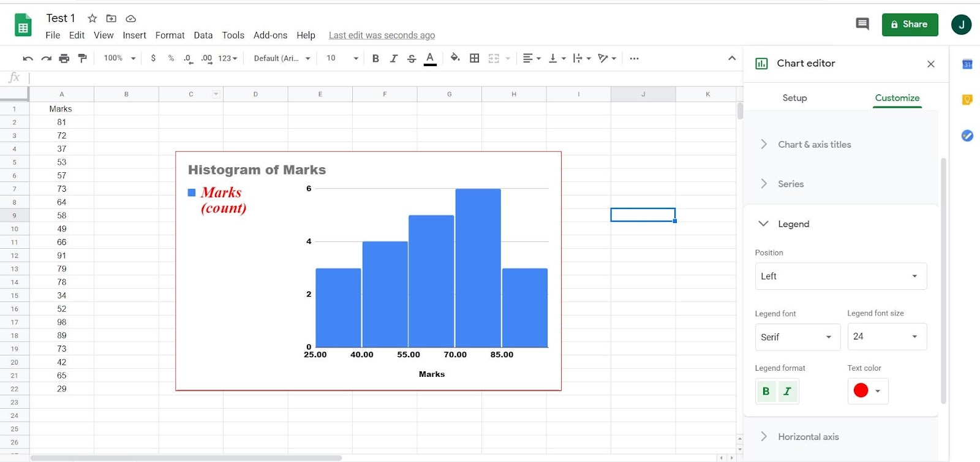Toggle italic in main toolbar
Image resolution: width=980 pixels, height=462 pixels.
pos(393,58)
